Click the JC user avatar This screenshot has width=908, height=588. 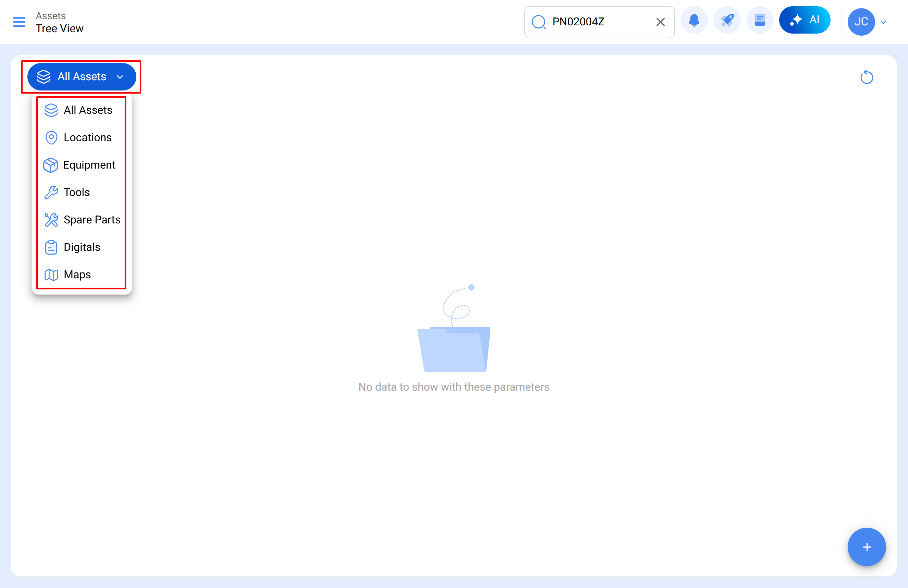click(861, 22)
